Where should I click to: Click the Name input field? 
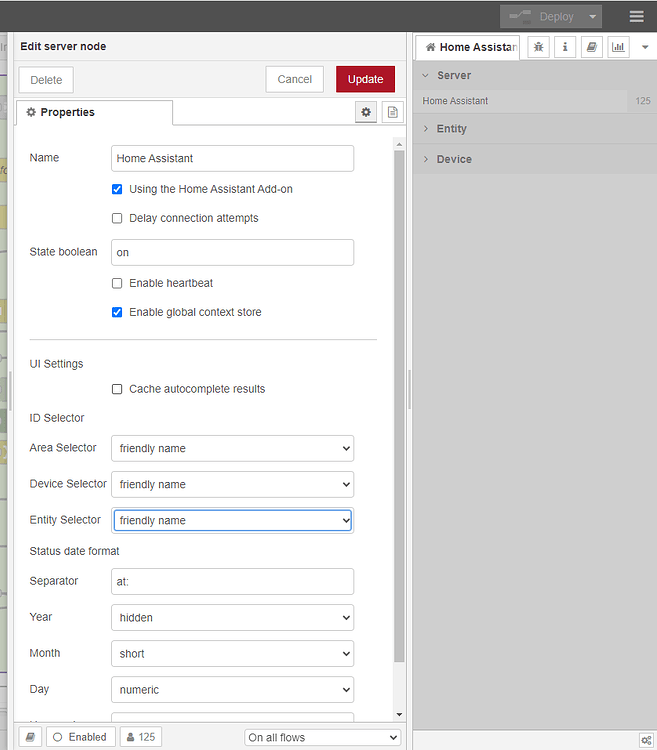[232, 158]
